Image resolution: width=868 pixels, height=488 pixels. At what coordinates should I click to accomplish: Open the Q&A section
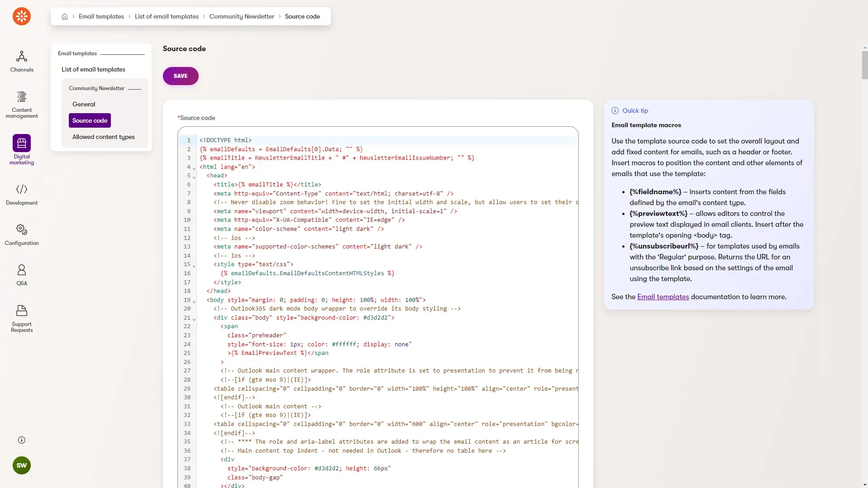22,275
